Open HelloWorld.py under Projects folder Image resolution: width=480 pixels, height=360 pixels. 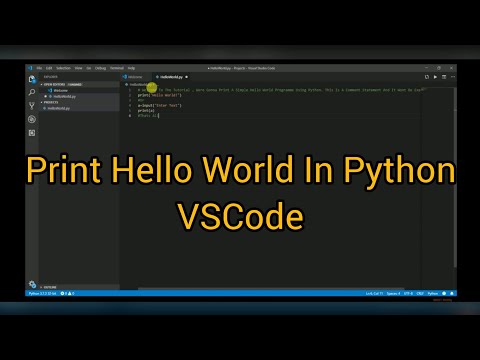(80, 108)
